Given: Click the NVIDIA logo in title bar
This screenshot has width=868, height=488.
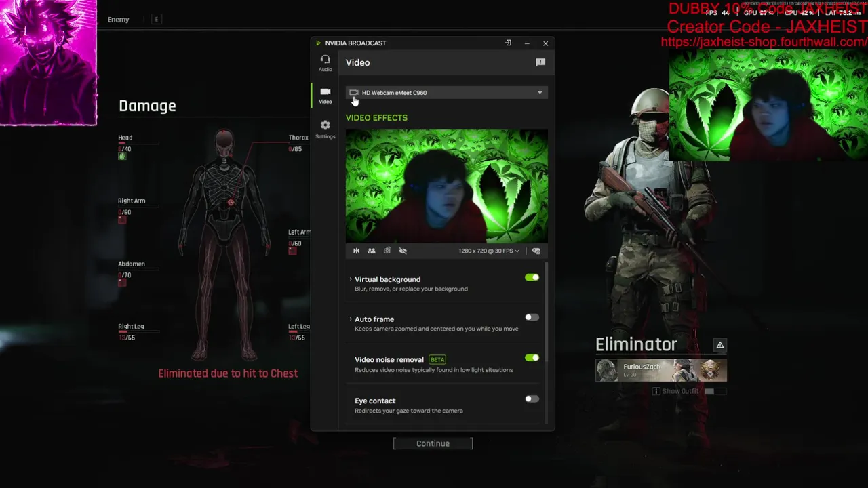Looking at the screenshot, I should click(319, 43).
